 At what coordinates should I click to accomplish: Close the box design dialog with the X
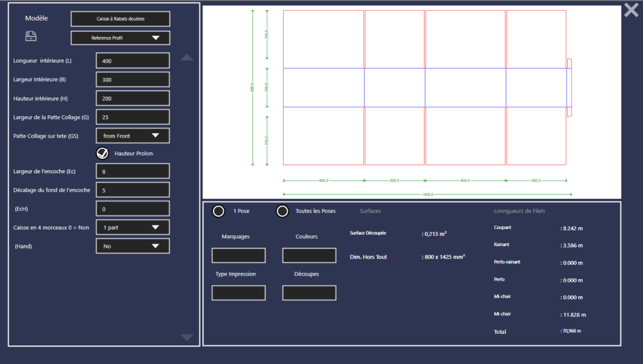(x=630, y=10)
